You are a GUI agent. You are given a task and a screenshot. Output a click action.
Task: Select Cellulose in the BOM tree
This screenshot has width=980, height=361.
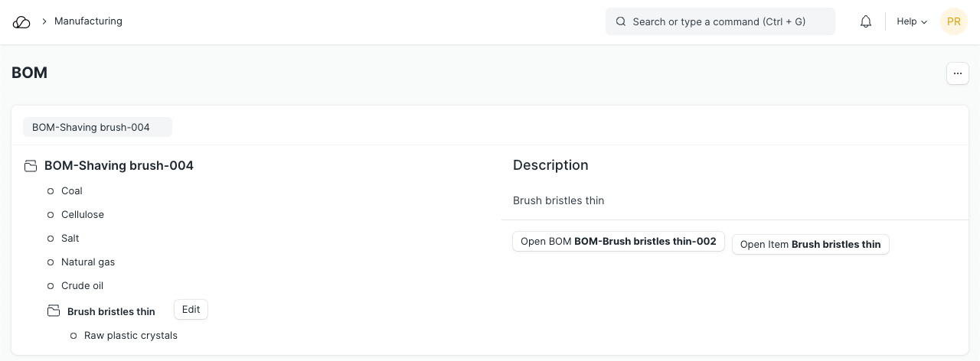(83, 215)
